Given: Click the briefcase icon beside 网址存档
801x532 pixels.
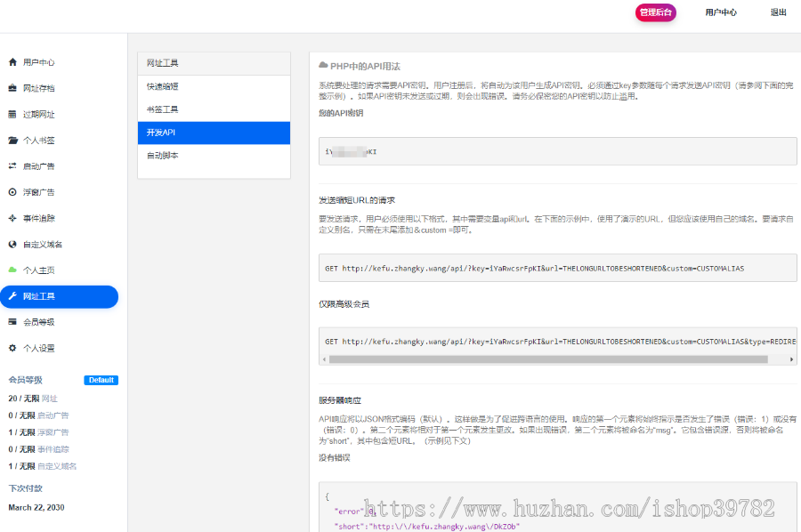Looking at the screenshot, I should click(x=12, y=88).
